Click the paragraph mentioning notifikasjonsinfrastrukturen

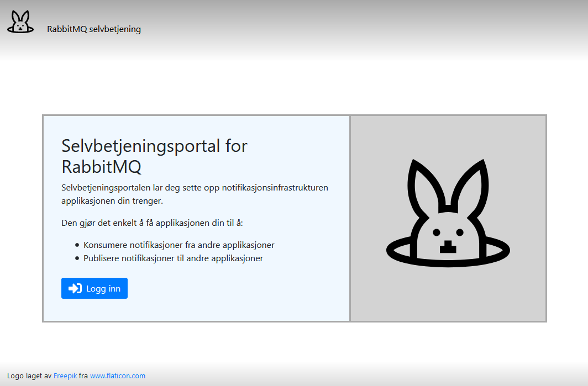[195, 194]
